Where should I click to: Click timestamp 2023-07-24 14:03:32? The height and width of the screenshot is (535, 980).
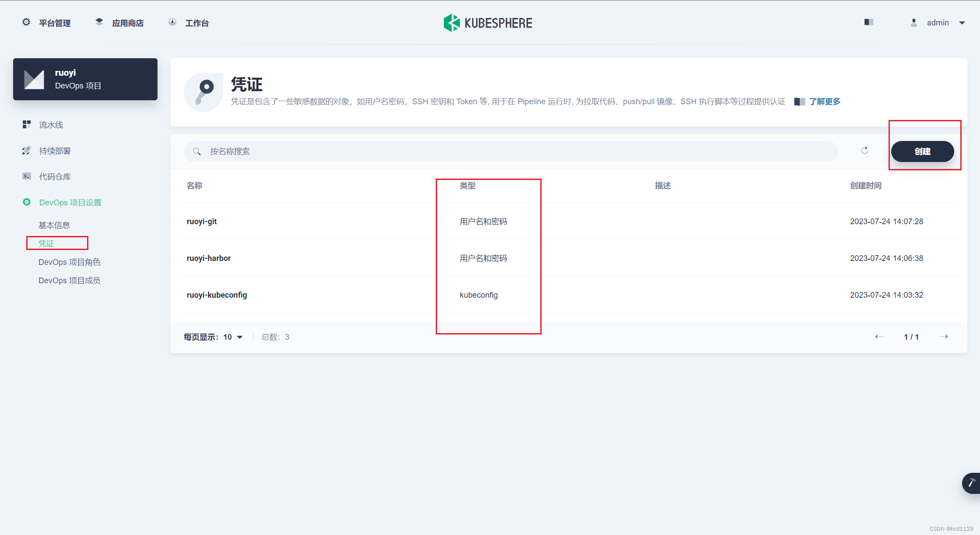[x=886, y=295]
